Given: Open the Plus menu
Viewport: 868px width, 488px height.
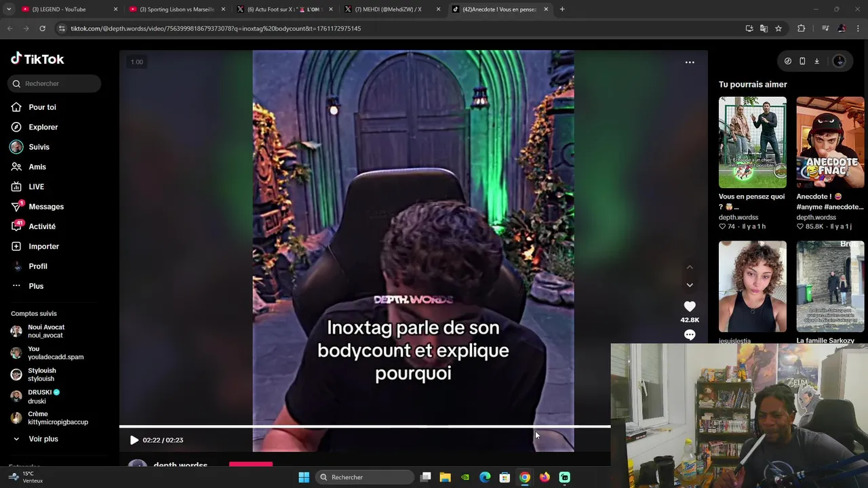Looking at the screenshot, I should click(36, 286).
